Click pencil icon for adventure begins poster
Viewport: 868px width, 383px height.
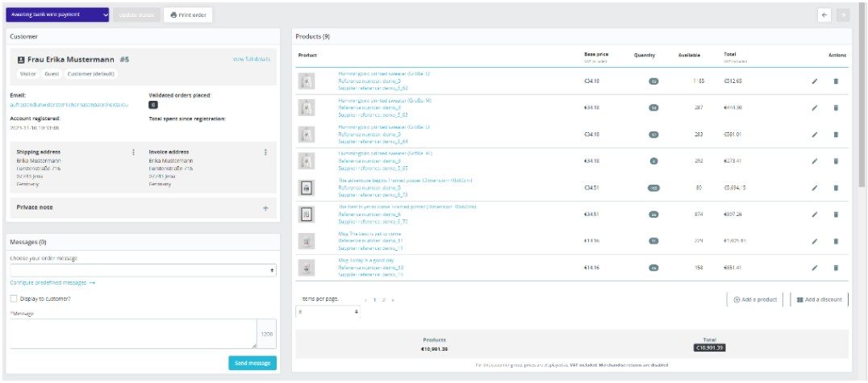tap(815, 187)
